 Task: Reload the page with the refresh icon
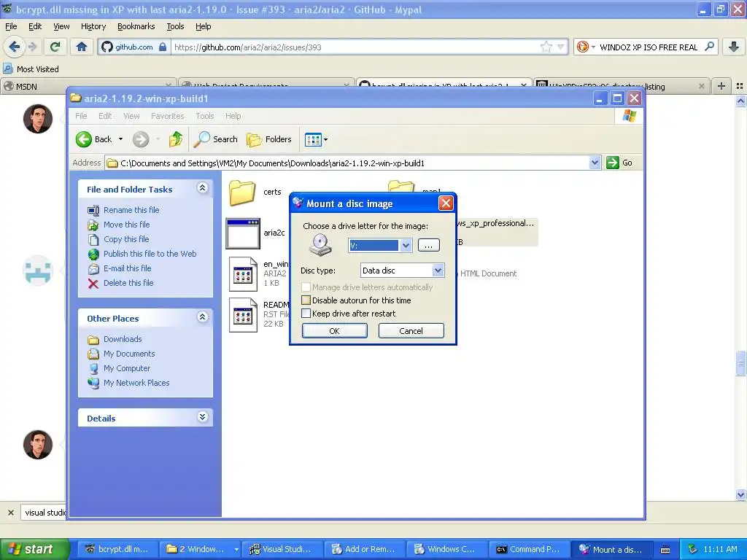tap(55, 47)
